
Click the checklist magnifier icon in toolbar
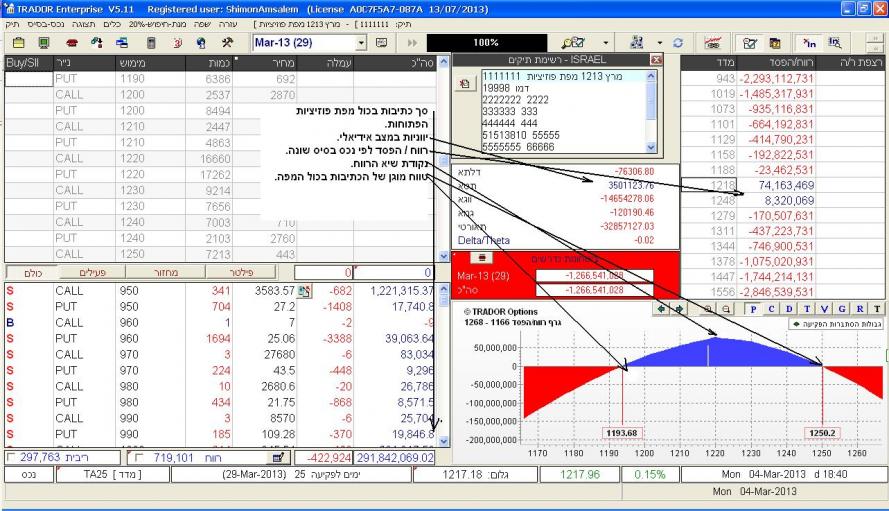750,43
